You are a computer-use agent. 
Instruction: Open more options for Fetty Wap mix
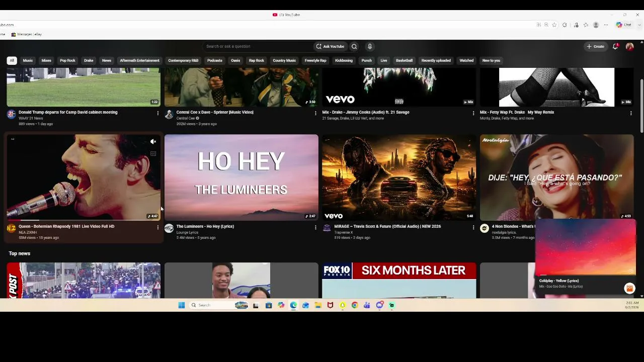pyautogui.click(x=631, y=113)
